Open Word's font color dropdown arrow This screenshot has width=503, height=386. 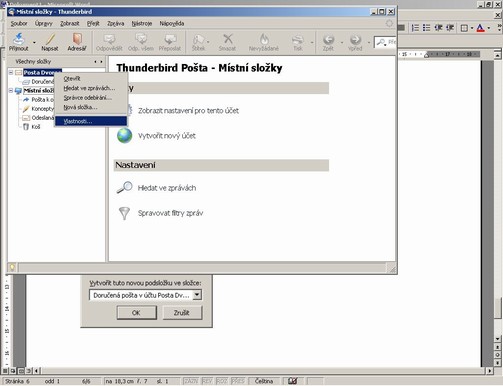tap(489, 28)
